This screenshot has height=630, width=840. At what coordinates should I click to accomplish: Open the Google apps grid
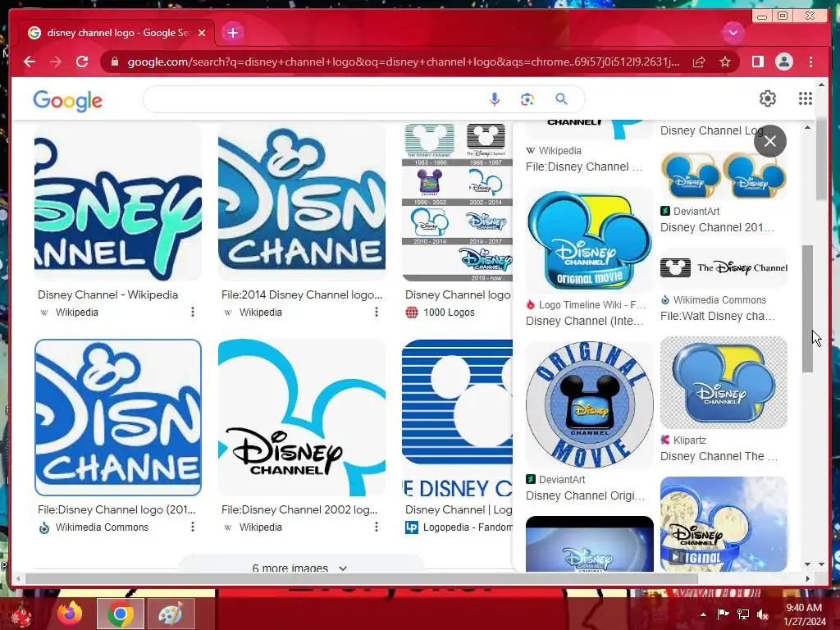click(x=806, y=98)
